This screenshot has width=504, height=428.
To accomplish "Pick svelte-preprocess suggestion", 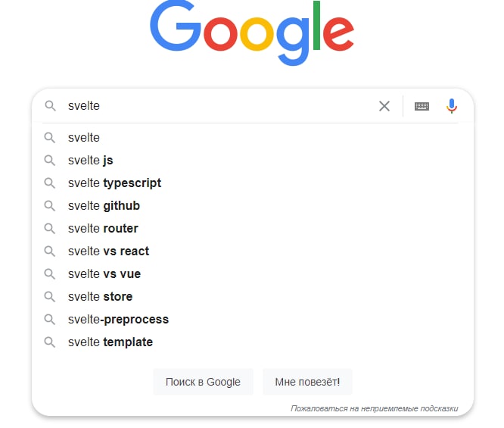I will 118,320.
